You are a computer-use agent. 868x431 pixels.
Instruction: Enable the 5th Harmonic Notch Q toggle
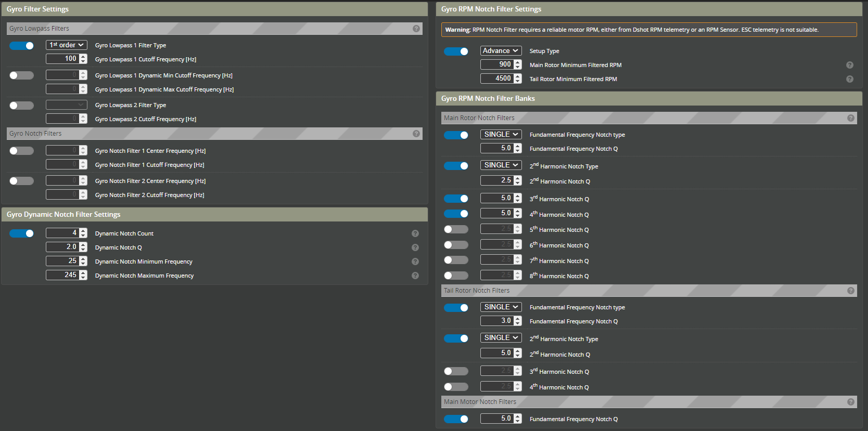pos(456,229)
